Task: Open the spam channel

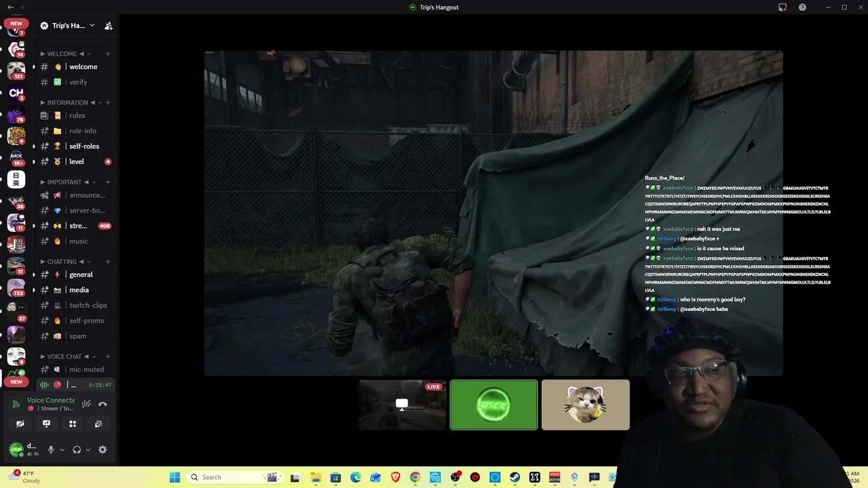Action: point(76,335)
